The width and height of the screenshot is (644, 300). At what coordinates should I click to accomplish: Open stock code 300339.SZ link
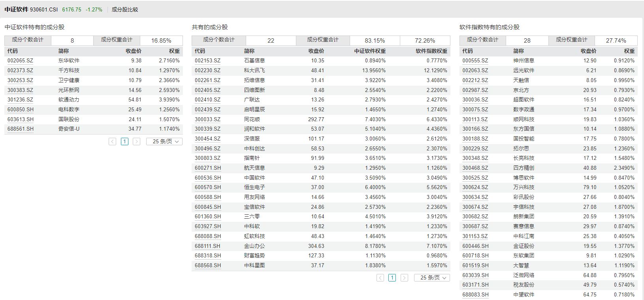(208, 129)
